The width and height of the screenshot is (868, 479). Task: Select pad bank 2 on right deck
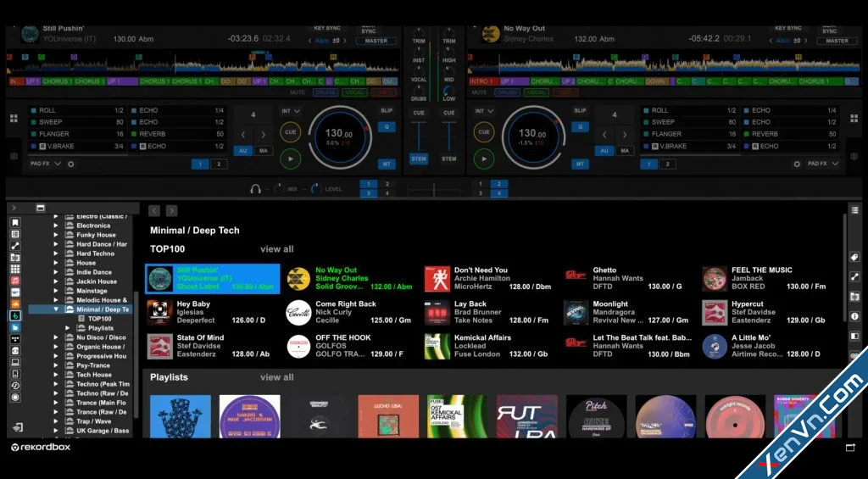(x=667, y=164)
